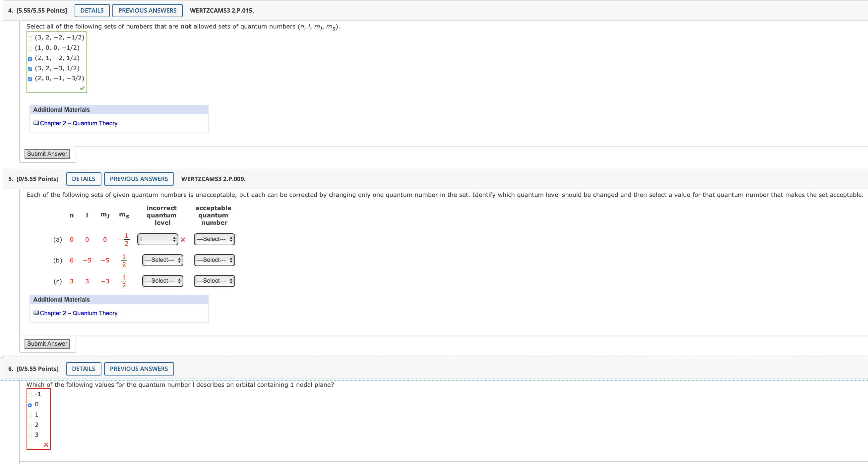Click green checkmark in question 4 box
Screen dimensions: 868x464
pyautogui.click(x=82, y=88)
